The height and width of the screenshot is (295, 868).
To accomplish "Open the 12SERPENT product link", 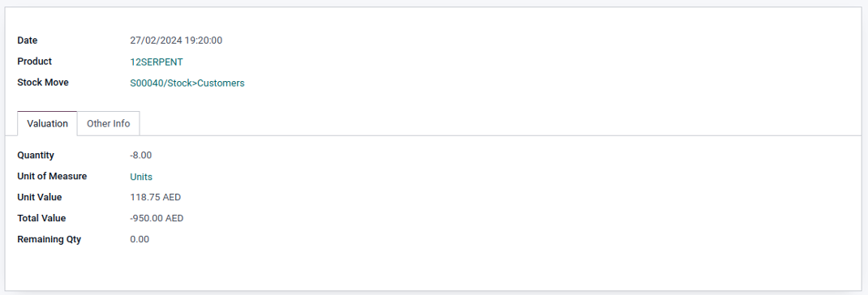I will pos(156,62).
